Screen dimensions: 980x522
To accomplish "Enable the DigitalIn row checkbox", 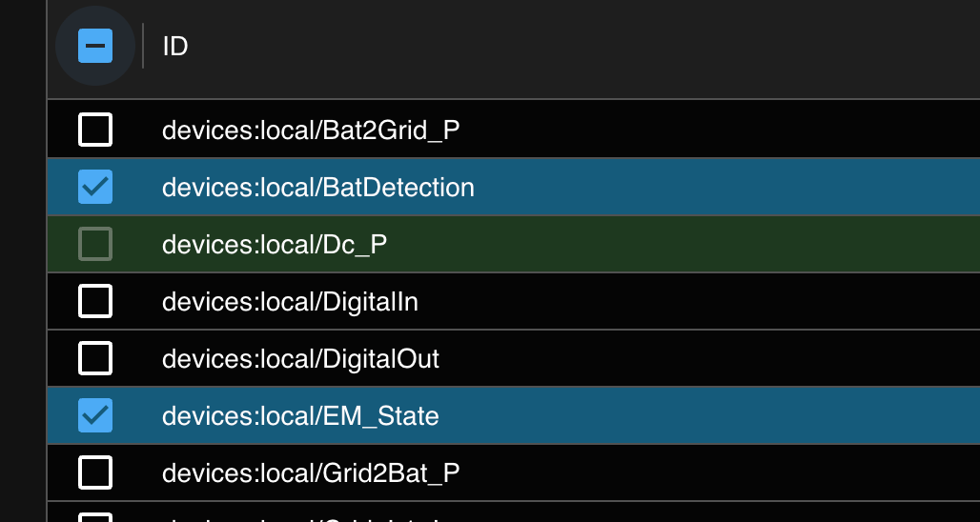I will (x=94, y=302).
